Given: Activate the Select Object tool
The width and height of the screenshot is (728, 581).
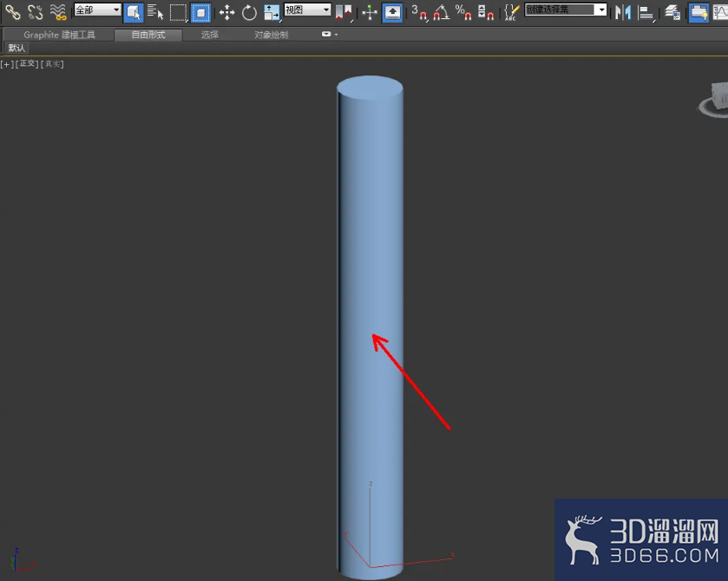Looking at the screenshot, I should [134, 12].
